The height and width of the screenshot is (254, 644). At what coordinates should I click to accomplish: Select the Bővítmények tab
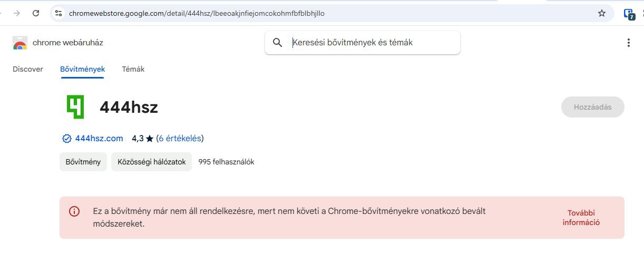point(82,69)
